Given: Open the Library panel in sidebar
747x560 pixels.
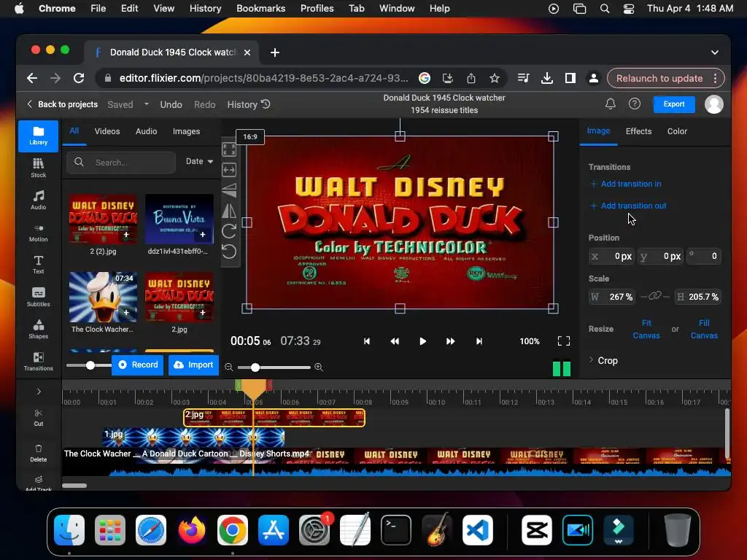Looking at the screenshot, I should pos(38,136).
